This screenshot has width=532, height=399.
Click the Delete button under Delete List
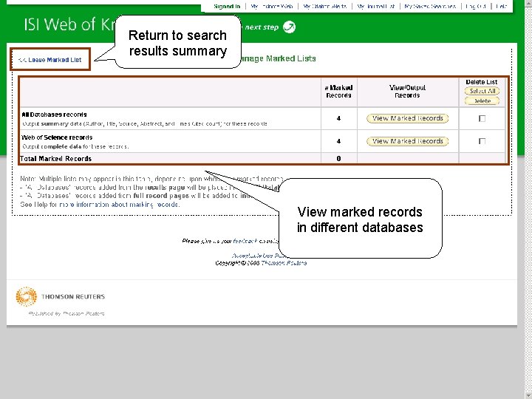tap(482, 100)
